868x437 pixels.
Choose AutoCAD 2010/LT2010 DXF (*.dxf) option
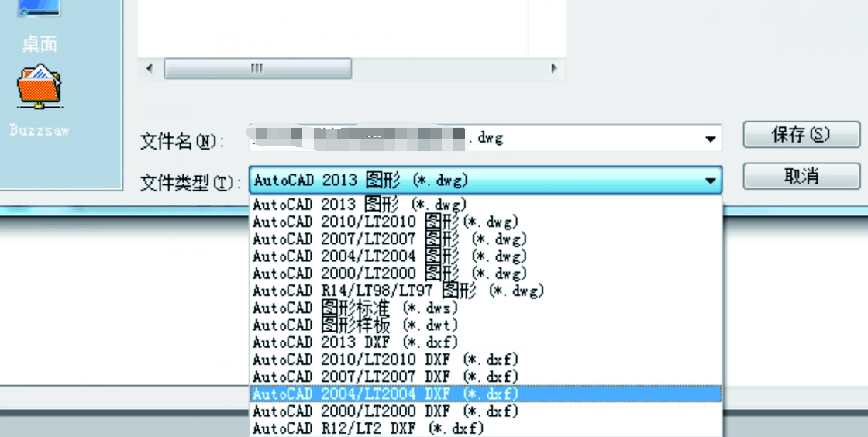coord(486,359)
